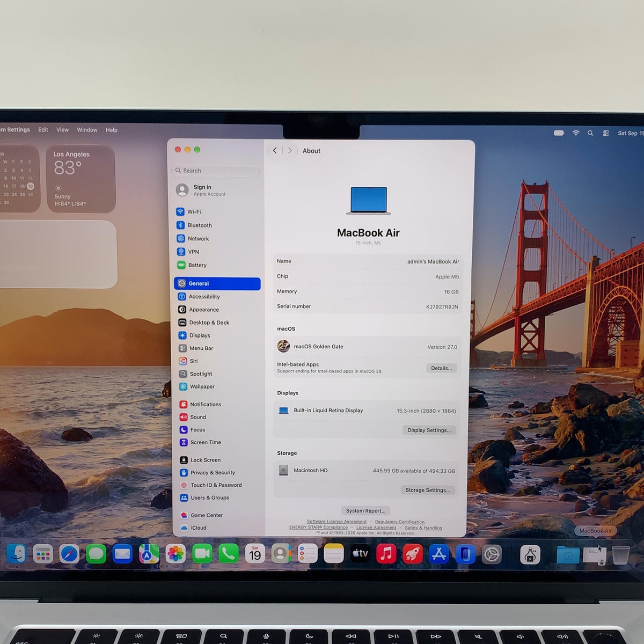This screenshot has width=644, height=644.
Task: Go forward with the right chevron
Action: click(x=290, y=151)
